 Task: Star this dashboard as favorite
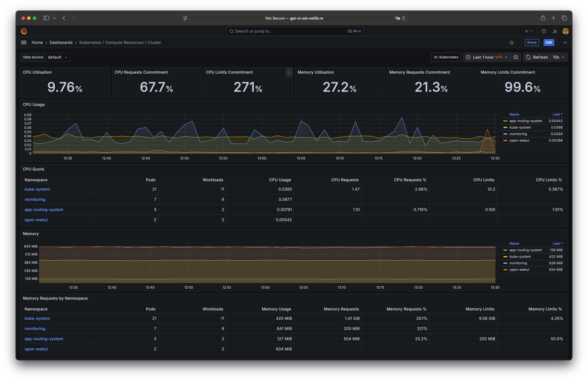tap(512, 42)
